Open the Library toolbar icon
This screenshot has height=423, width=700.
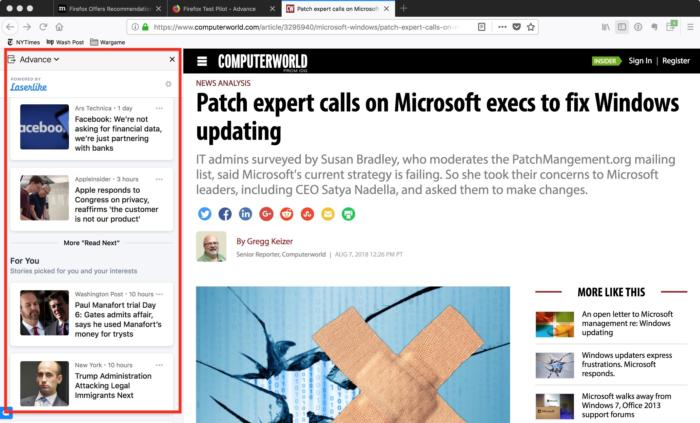click(x=605, y=27)
